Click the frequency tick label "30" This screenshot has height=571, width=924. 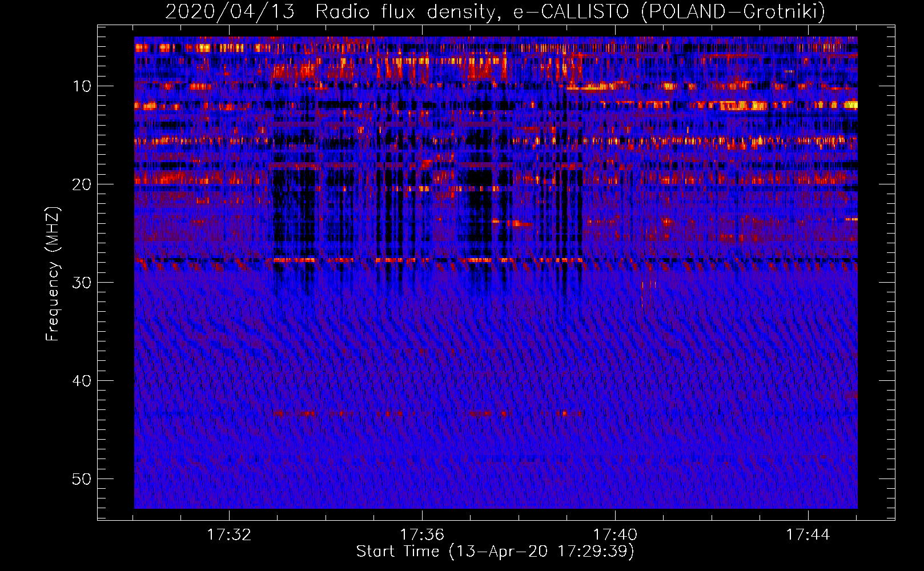point(82,283)
